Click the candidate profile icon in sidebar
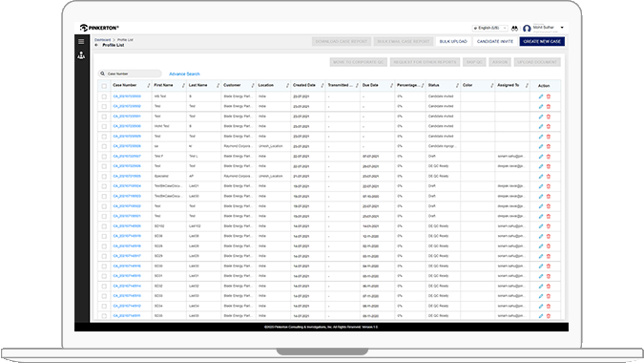 click(81, 55)
